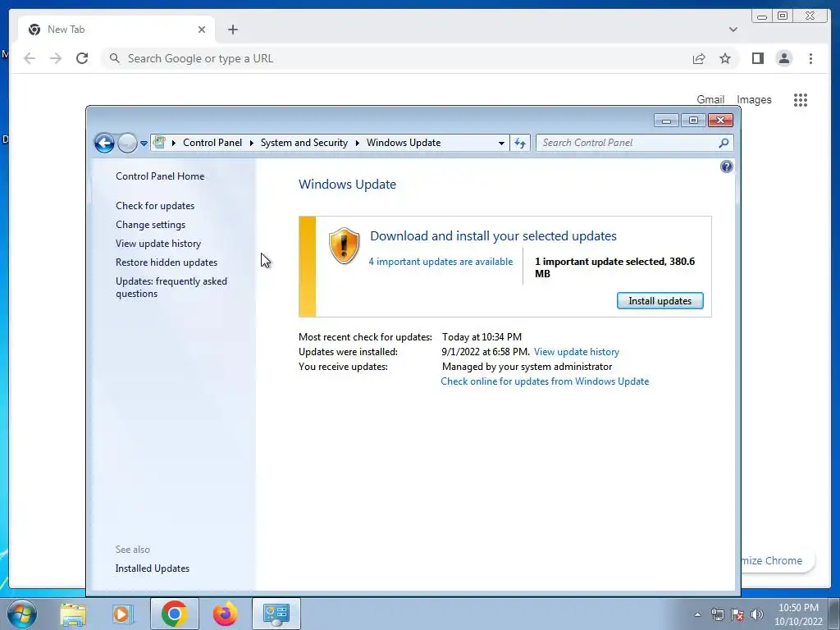
Task: Launch Firefox from taskbar
Action: [x=225, y=614]
